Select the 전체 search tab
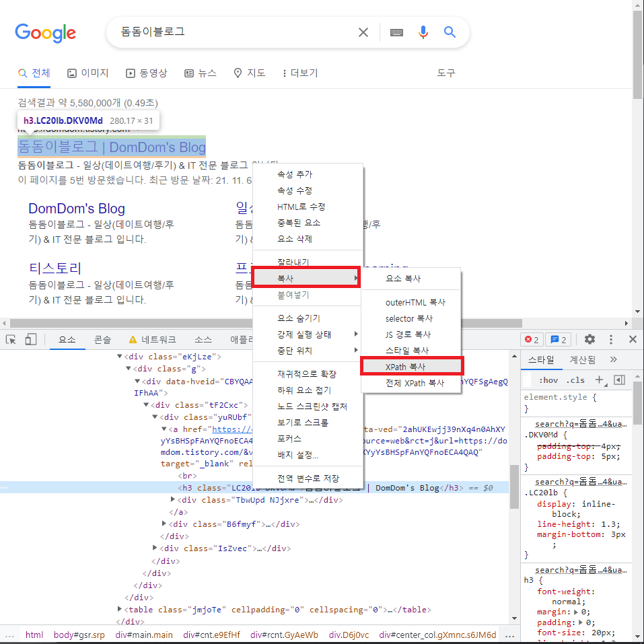 [x=34, y=73]
